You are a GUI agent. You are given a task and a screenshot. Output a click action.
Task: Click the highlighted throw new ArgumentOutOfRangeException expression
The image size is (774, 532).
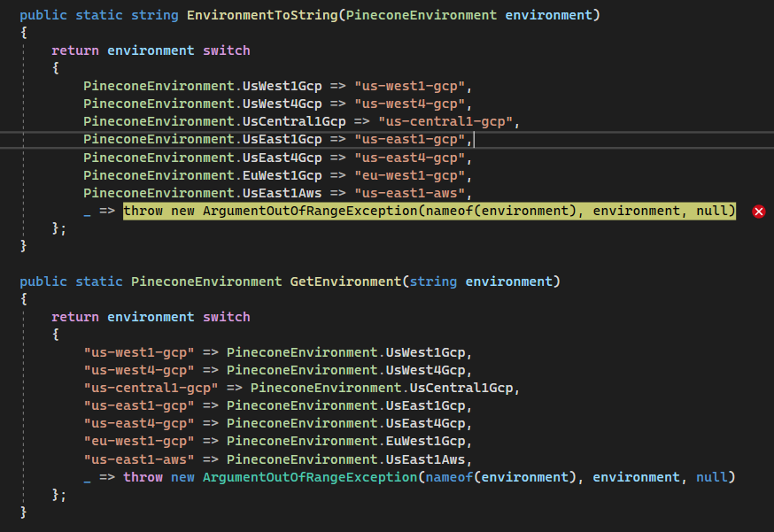click(429, 212)
